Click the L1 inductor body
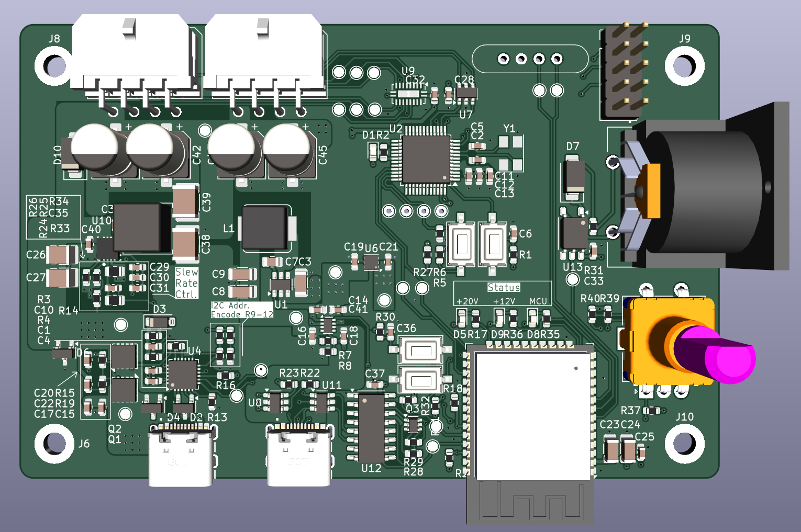Viewport: 801px width, 532px height. click(264, 228)
